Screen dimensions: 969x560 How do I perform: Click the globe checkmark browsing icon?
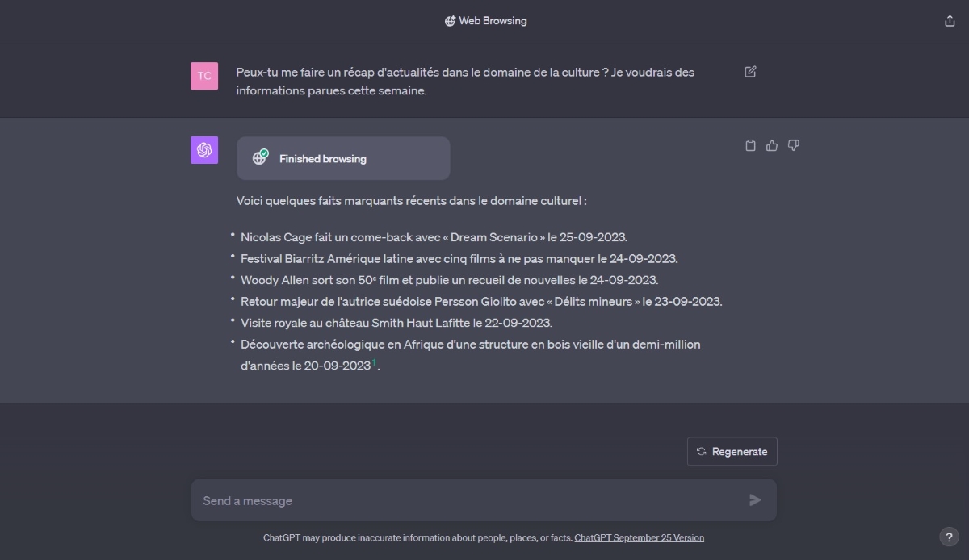pos(260,157)
